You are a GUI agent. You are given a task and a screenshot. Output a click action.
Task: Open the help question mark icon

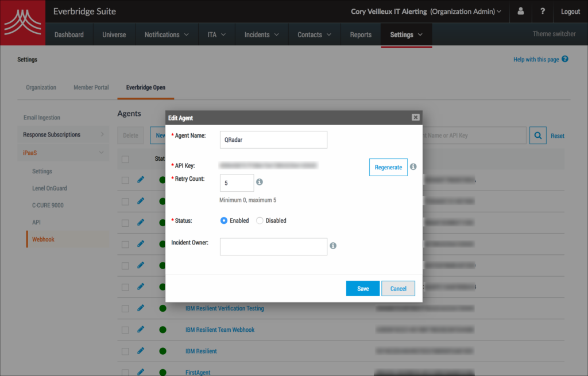point(542,11)
